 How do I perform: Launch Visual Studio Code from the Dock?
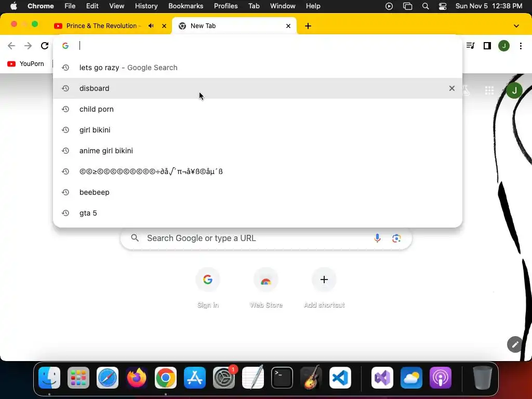(340, 378)
